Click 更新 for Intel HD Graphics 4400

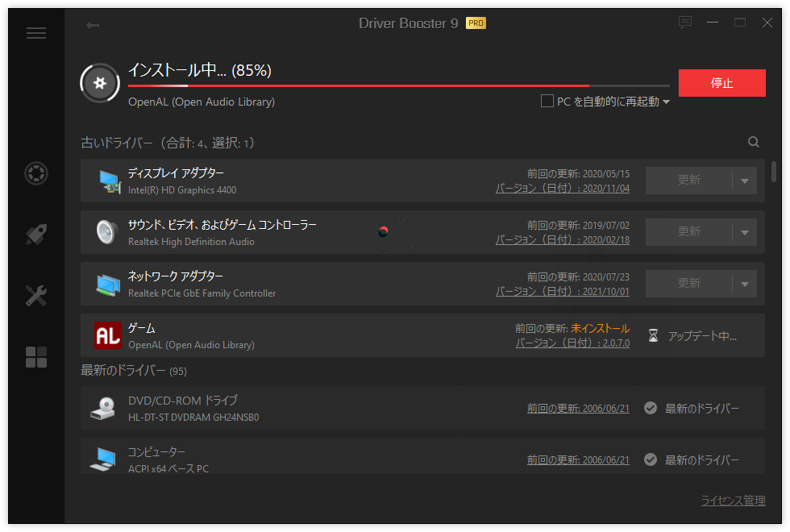click(688, 181)
